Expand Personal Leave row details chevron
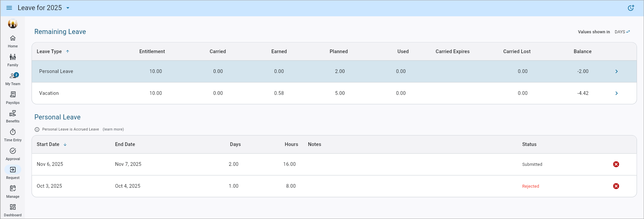 [616, 71]
